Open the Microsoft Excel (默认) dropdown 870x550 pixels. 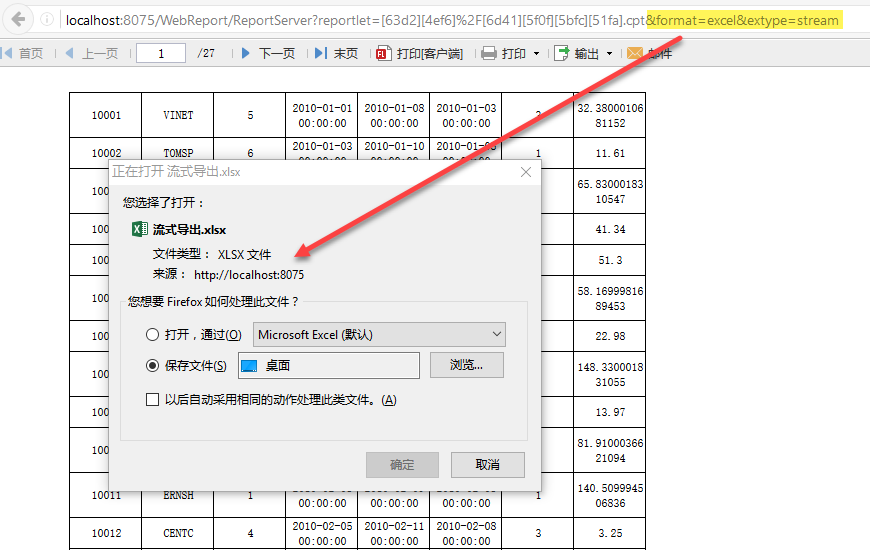[x=380, y=335]
